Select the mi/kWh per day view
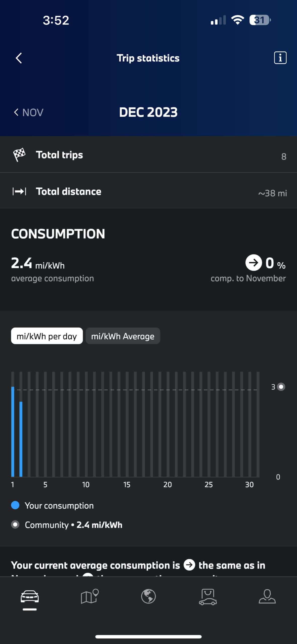 (x=47, y=336)
